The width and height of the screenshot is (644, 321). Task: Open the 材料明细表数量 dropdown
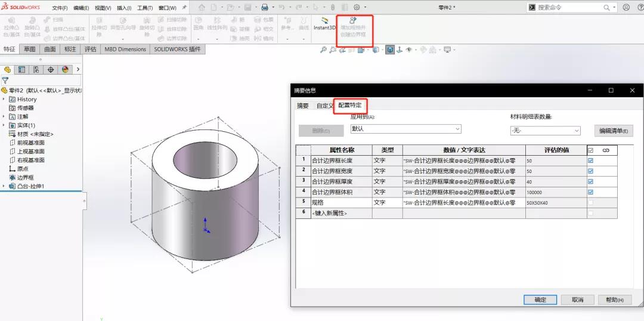(545, 131)
